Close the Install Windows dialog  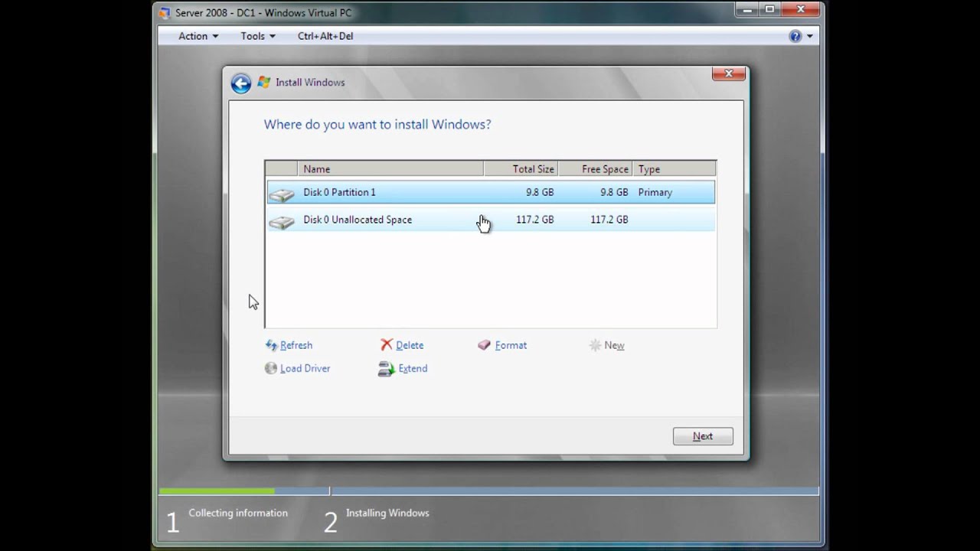coord(729,73)
